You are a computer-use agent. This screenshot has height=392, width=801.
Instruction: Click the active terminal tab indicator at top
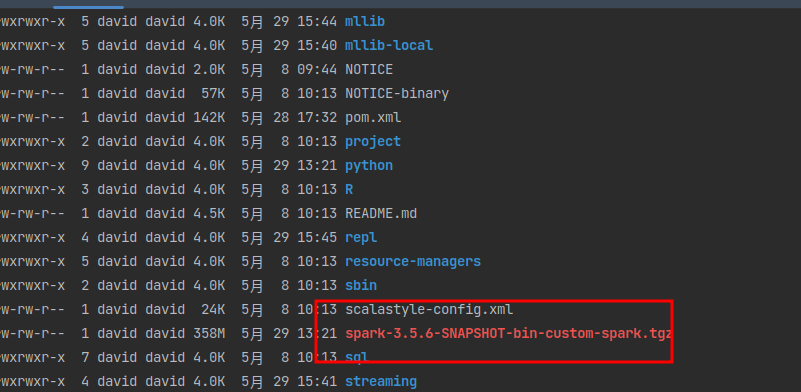coord(88,7)
